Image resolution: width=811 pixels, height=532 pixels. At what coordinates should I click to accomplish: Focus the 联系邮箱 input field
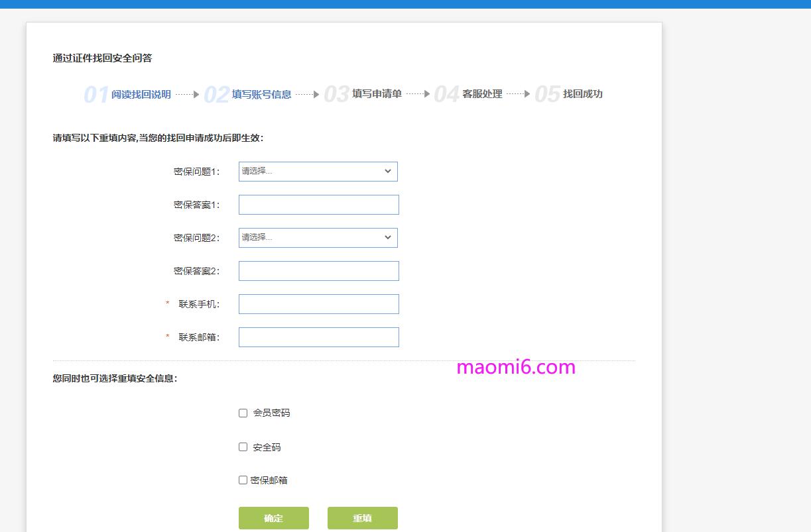pos(319,337)
